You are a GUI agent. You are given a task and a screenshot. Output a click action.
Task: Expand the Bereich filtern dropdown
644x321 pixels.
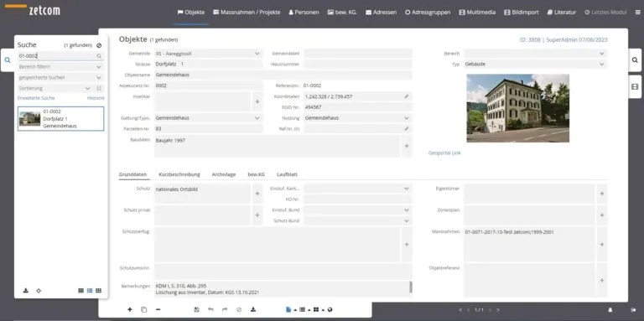99,66
